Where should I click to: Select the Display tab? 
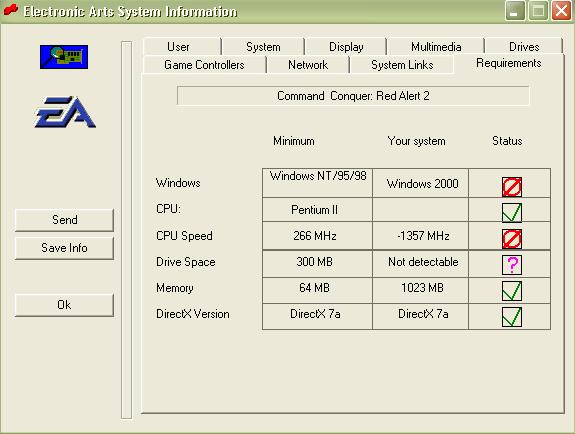tap(345, 47)
